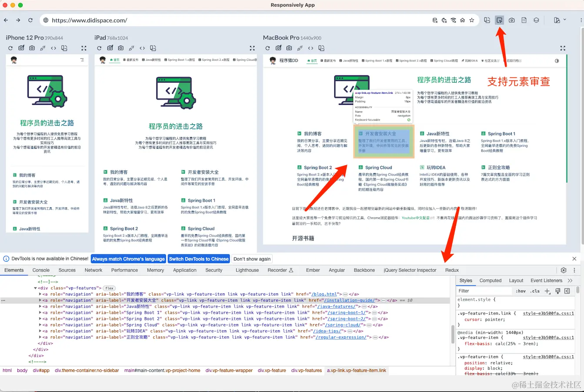Click Switch DevTools to Chinese button
584x392 pixels.
coord(199,259)
